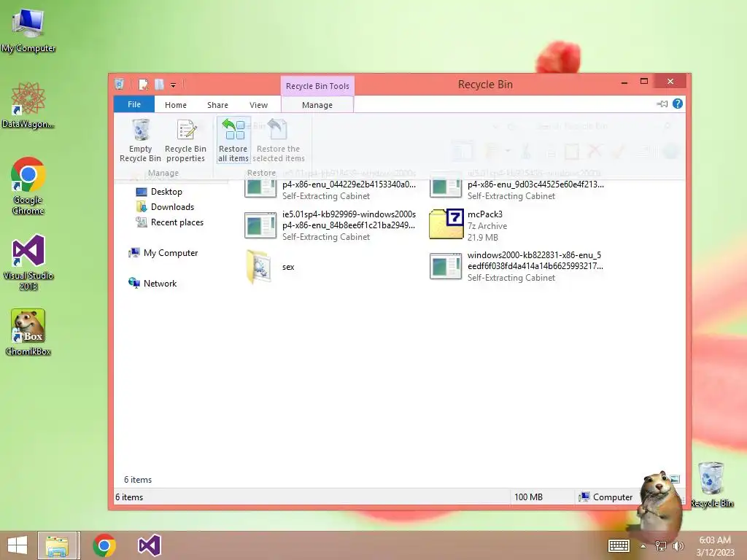747x560 pixels.
Task: Click the network tray icon
Action: click(660, 546)
